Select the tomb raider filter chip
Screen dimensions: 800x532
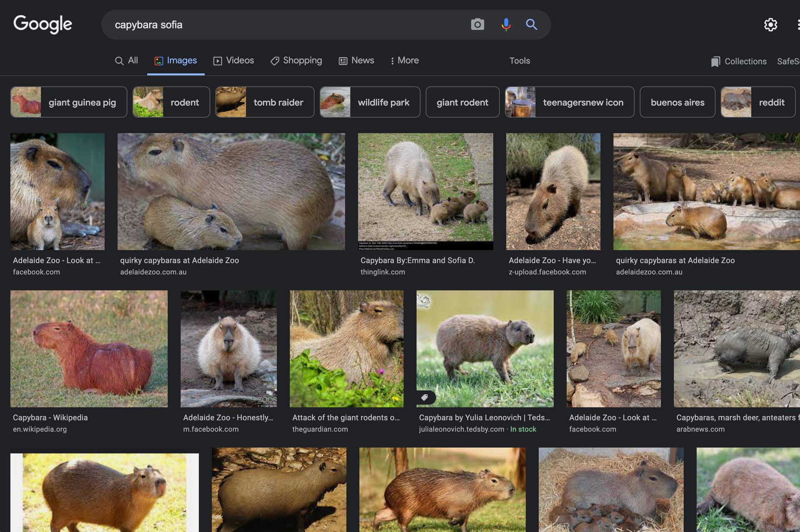(x=265, y=102)
